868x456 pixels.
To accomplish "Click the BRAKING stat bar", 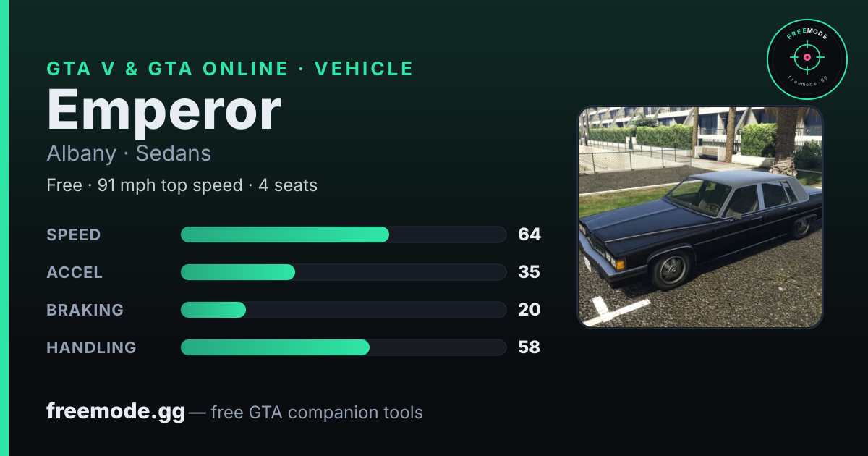I will [343, 310].
